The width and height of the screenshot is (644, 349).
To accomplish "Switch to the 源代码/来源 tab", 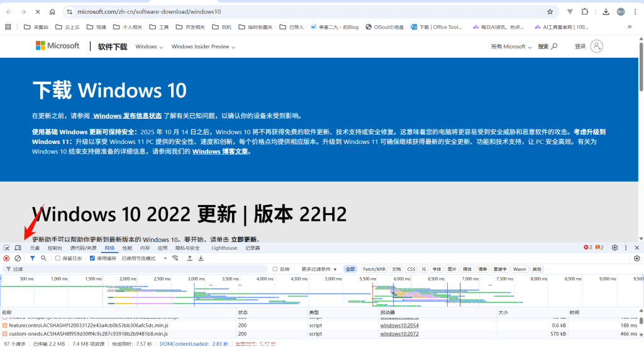I will pos(84,248).
